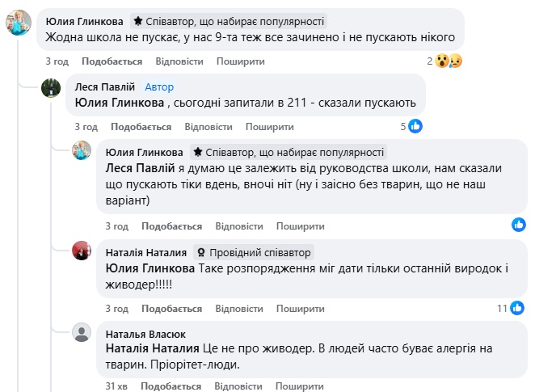The image size is (556, 392).
Task: Reply to Юлия Глинкова's top comment
Action: pyautogui.click(x=179, y=61)
